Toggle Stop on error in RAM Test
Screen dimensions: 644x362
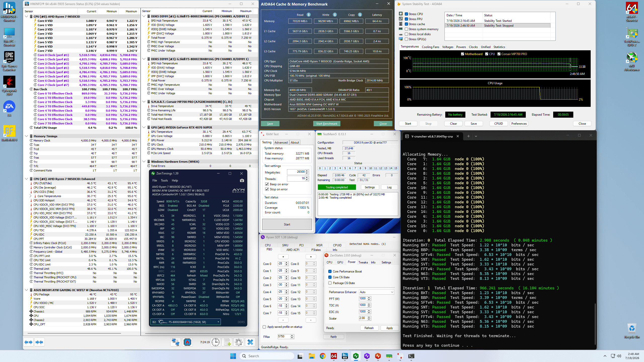[267, 189]
